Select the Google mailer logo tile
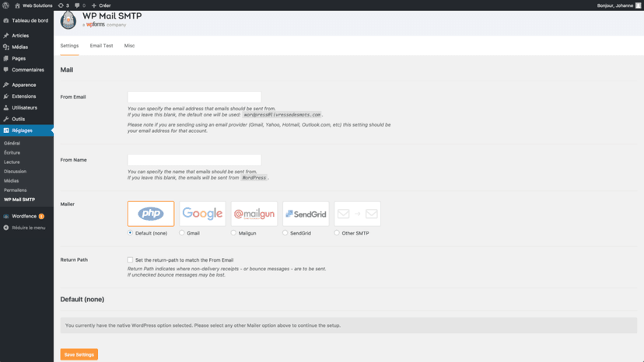This screenshot has width=644, height=362. [202, 214]
